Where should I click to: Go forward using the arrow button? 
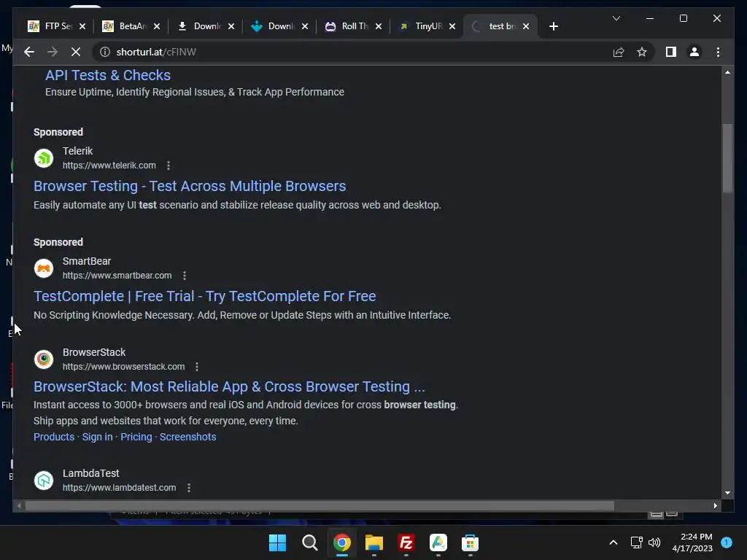tap(53, 52)
